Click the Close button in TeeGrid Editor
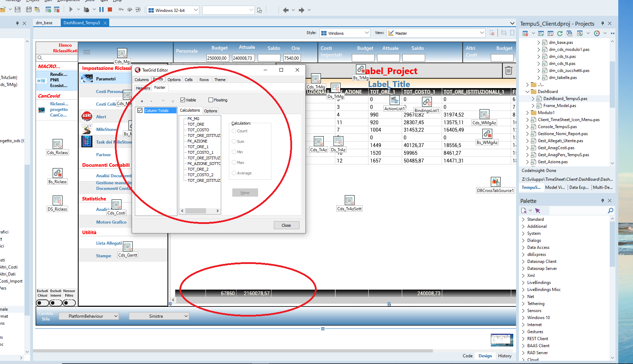633x364 pixels. (286, 225)
